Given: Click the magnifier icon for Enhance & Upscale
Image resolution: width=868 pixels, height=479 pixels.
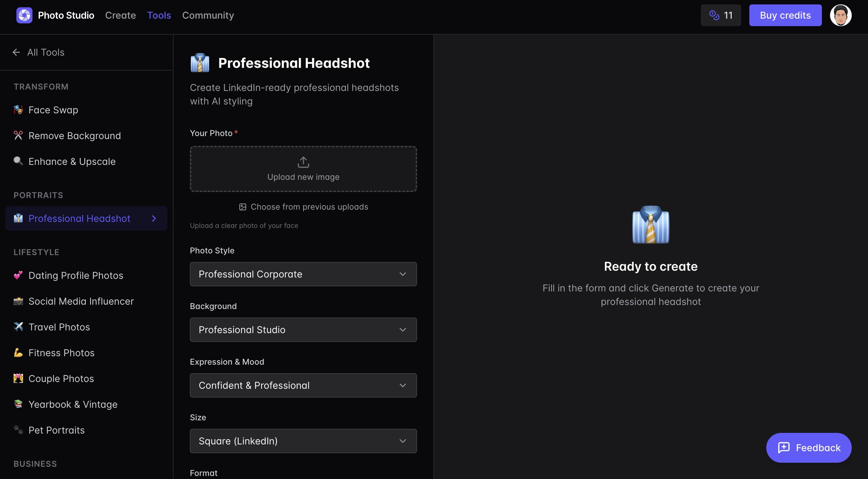Looking at the screenshot, I should click(18, 161).
